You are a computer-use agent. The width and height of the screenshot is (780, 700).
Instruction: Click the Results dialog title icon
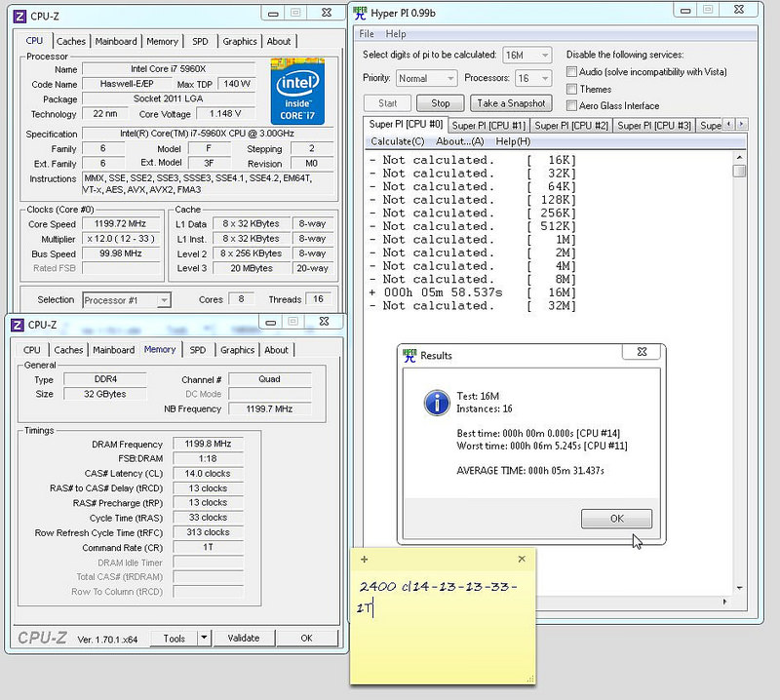pyautogui.click(x=409, y=355)
